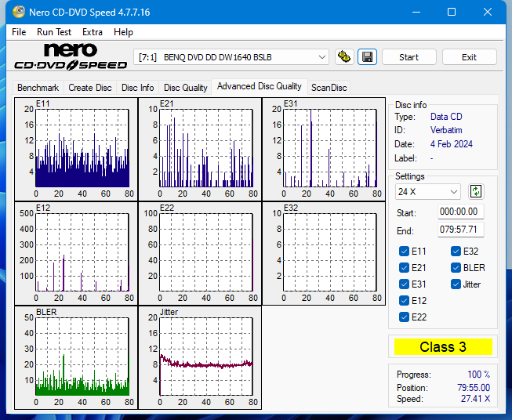The width and height of the screenshot is (512, 420).
Task: Switch to the Benchmark tab
Action: tap(38, 88)
